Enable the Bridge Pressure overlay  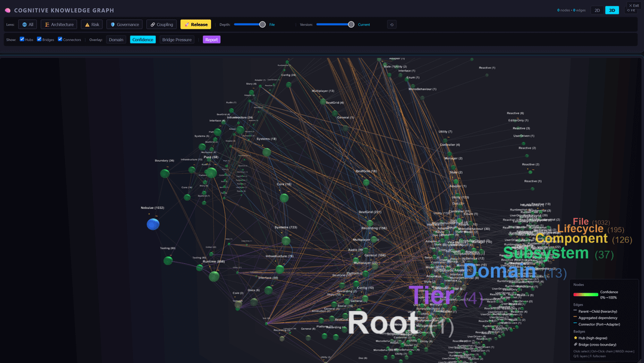click(x=177, y=39)
